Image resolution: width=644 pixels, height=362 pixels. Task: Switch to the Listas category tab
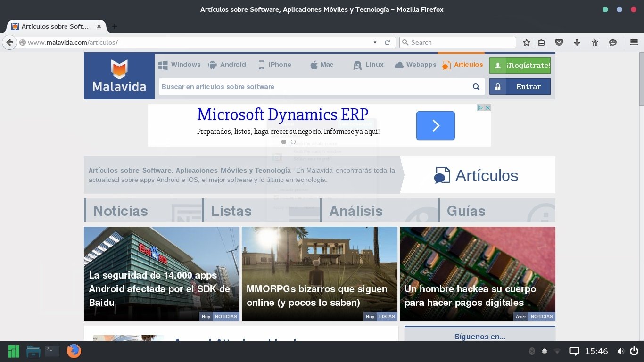[261, 210]
